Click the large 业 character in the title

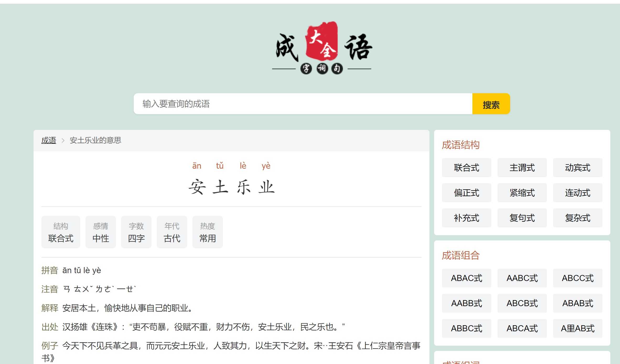(266, 187)
